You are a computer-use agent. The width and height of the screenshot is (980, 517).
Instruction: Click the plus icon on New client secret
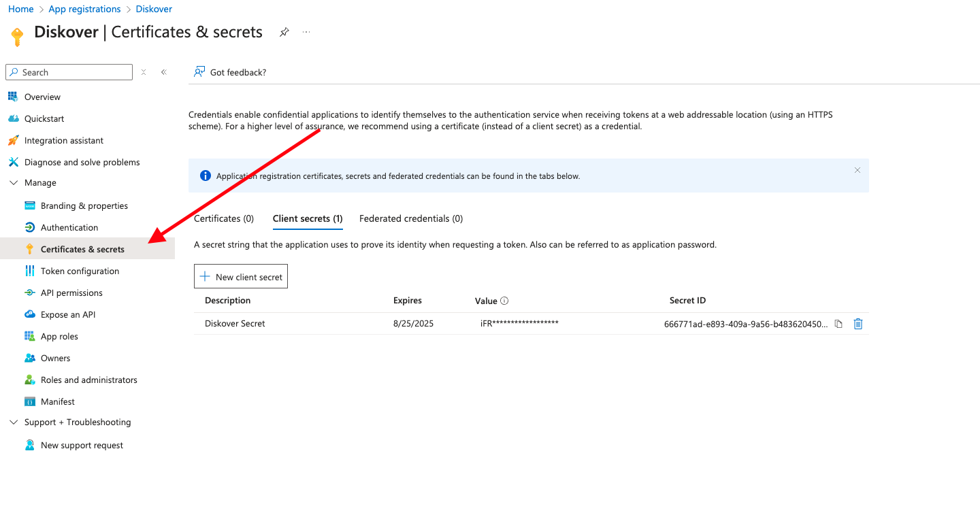pyautogui.click(x=205, y=277)
